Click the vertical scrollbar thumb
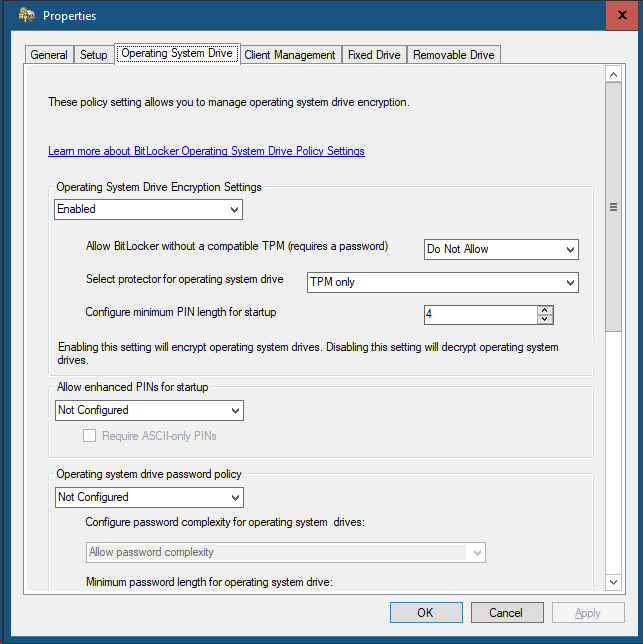The image size is (643, 644). (x=613, y=207)
